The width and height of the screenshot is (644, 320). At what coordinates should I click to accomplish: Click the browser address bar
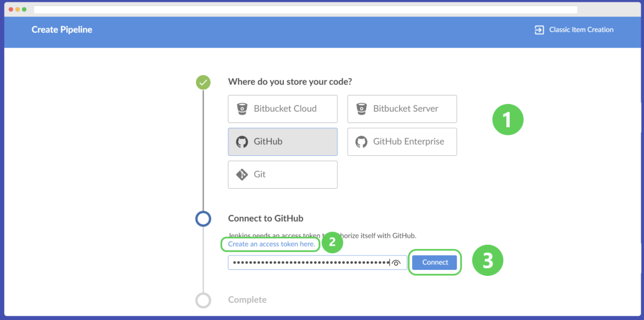[305, 10]
